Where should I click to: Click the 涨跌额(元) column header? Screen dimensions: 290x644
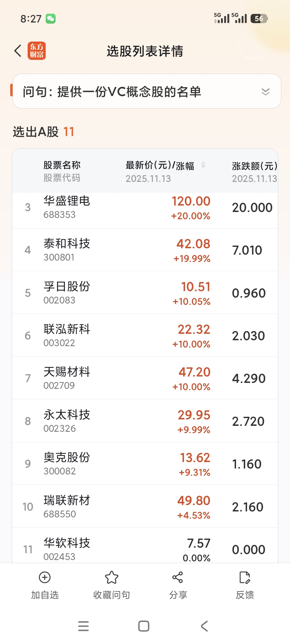point(255,166)
